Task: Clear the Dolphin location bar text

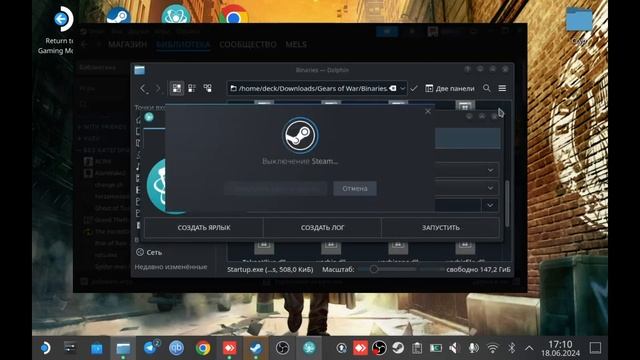Action: 392,88
